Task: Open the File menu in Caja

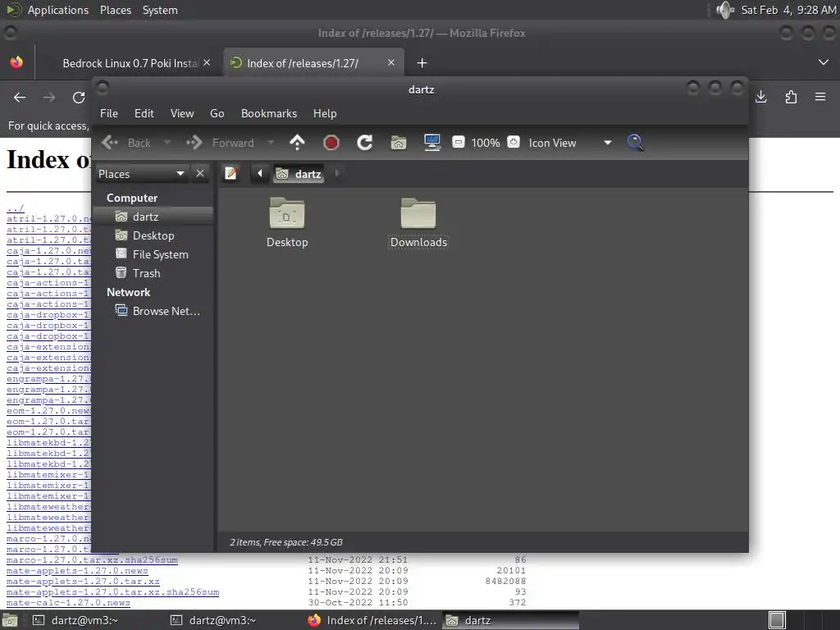Action: click(109, 113)
